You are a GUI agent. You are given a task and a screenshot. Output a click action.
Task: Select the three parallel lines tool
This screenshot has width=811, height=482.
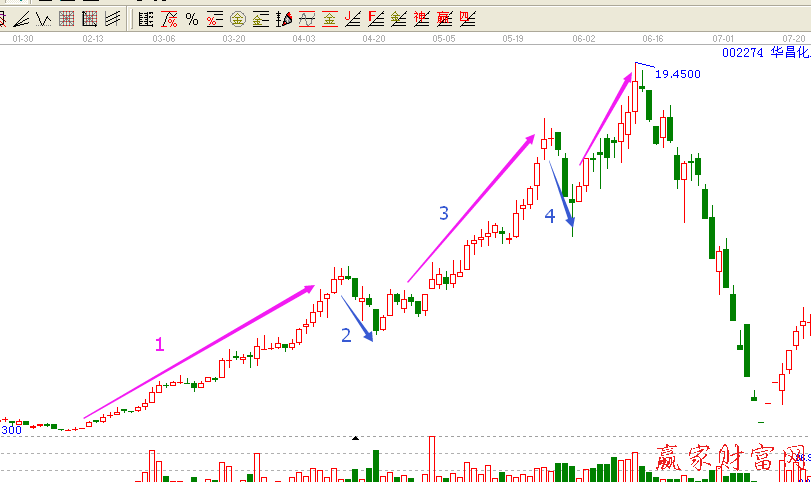[x=112, y=18]
